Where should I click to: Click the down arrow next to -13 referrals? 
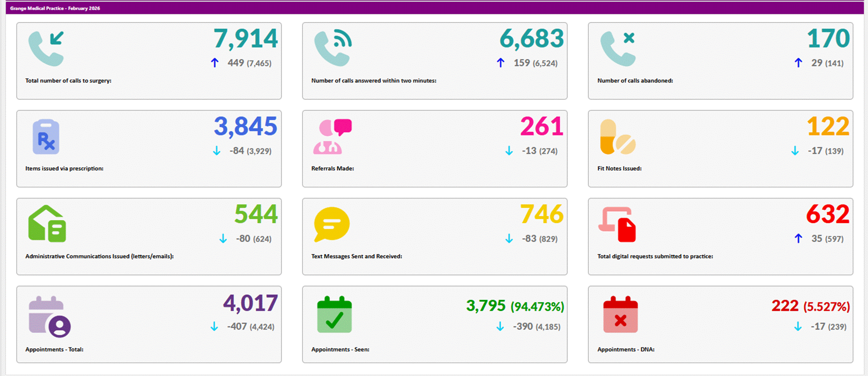[x=509, y=151]
